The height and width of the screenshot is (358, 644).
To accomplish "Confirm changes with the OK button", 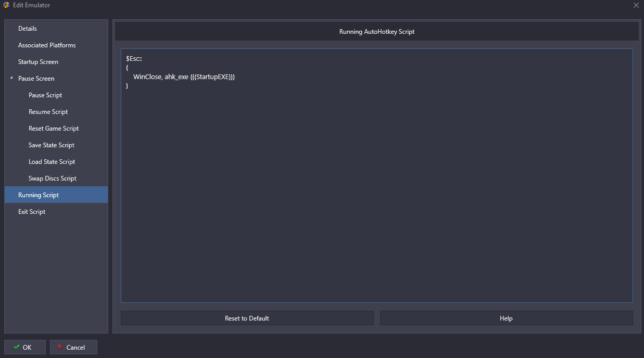I will click(25, 347).
